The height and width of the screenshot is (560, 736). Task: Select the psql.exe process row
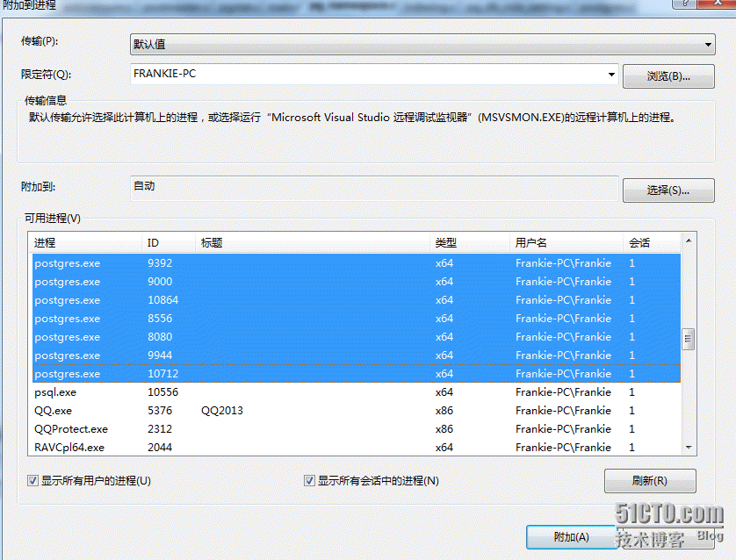click(x=357, y=392)
